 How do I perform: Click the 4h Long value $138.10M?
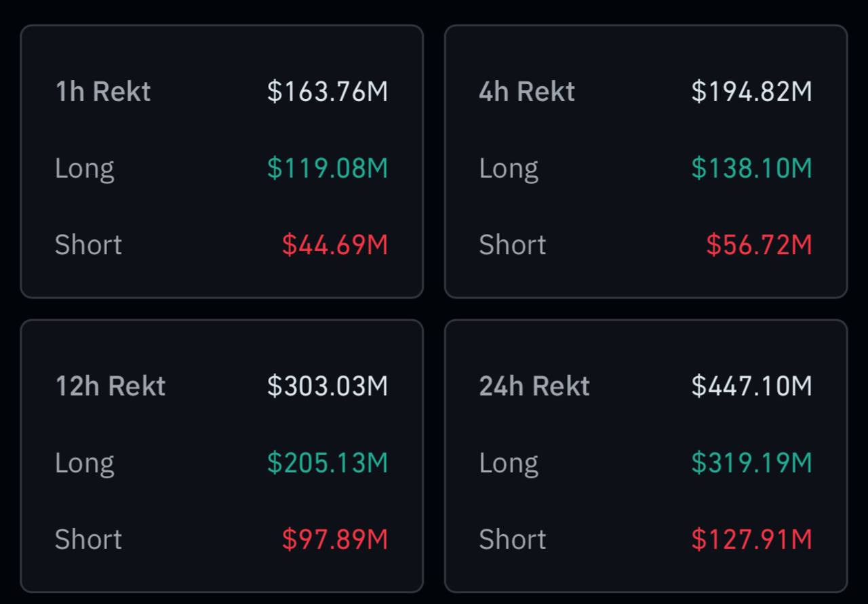[x=751, y=168]
